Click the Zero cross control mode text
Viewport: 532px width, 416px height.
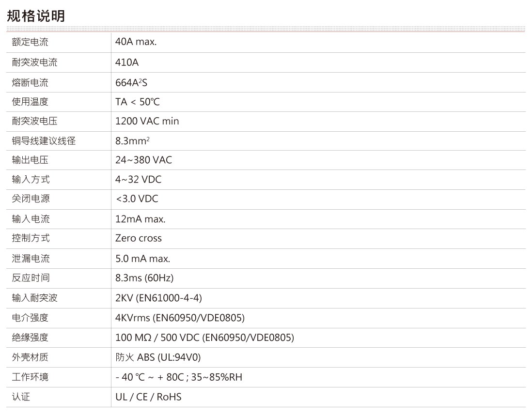(x=138, y=238)
